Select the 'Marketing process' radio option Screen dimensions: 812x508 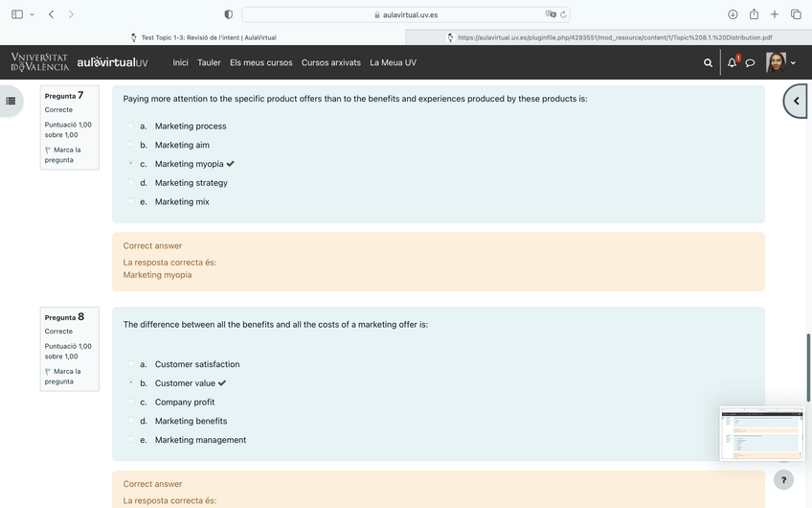click(x=131, y=127)
